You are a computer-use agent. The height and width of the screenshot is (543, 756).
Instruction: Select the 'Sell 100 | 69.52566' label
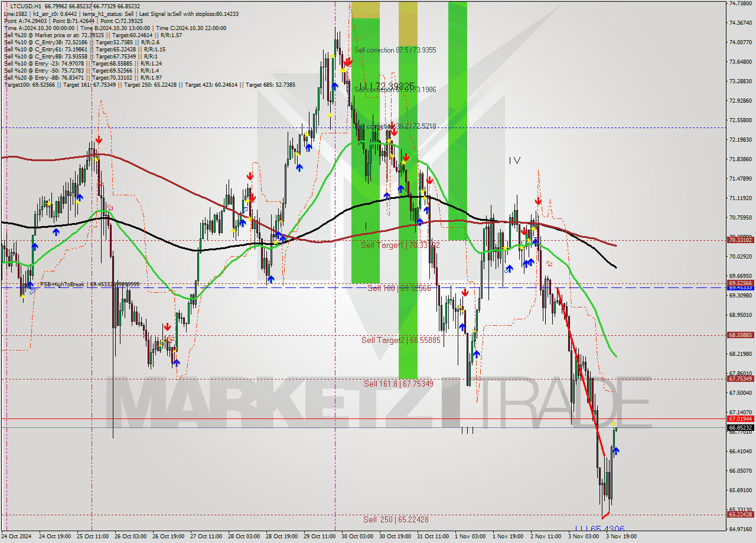(399, 288)
